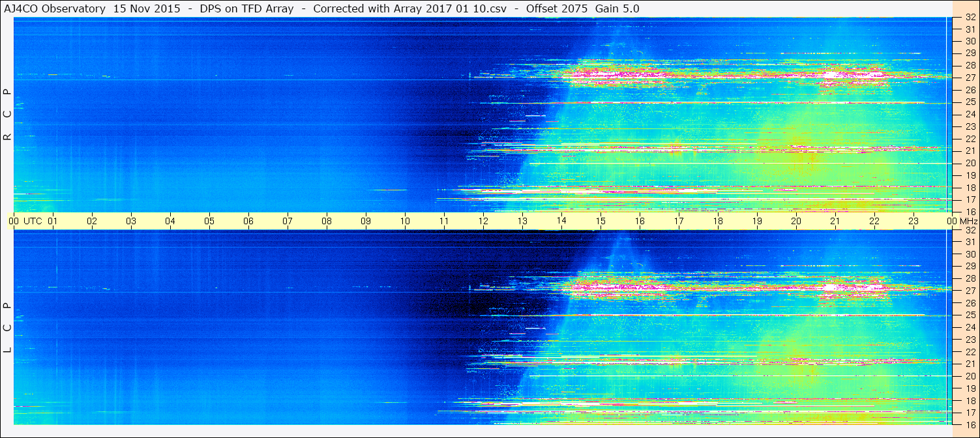Viewport: 980px width, 438px height.
Task: Click the 17 MHz tick of LCP panel
Action: tap(970, 413)
